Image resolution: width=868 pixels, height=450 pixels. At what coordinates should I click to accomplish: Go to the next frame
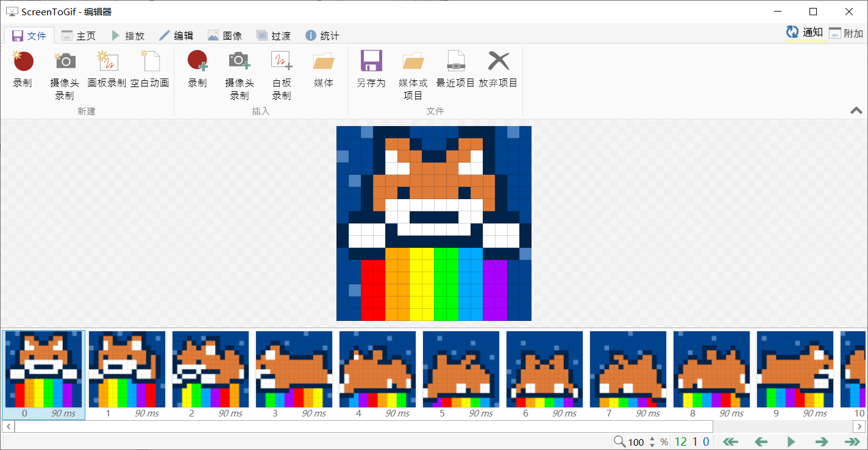(x=822, y=441)
